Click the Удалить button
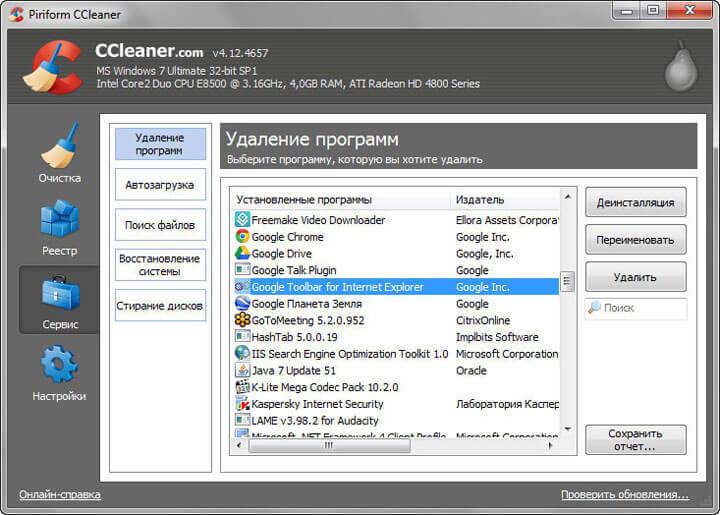The image size is (720, 515). pos(636,277)
